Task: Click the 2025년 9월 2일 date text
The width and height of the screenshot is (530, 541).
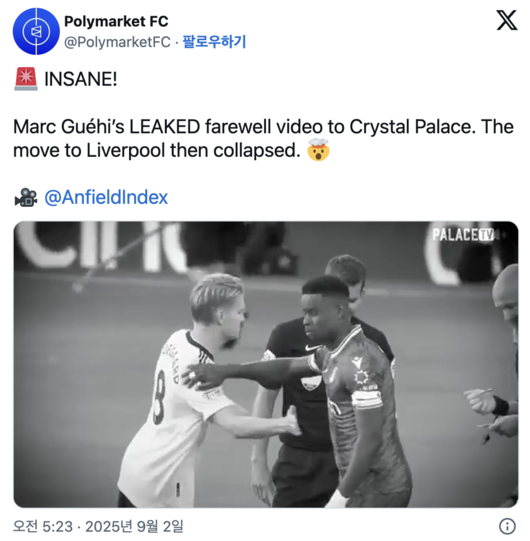Action: pyautogui.click(x=134, y=527)
